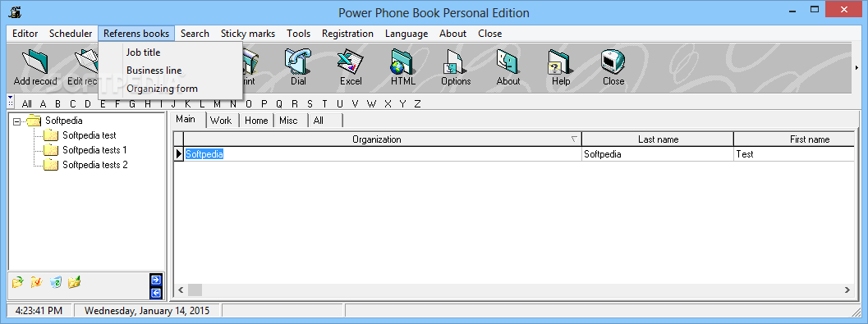Click the Close menu item
Viewport: 868px width, 324px height.
tap(490, 33)
